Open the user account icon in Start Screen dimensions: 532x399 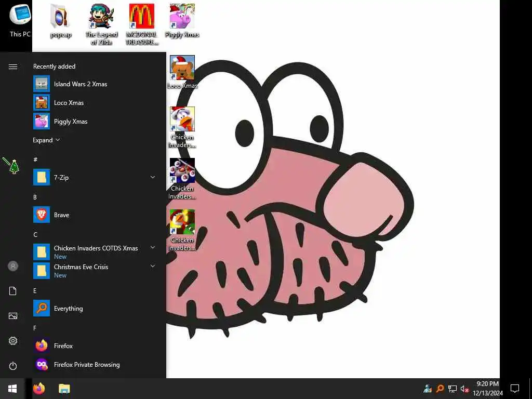click(13, 266)
